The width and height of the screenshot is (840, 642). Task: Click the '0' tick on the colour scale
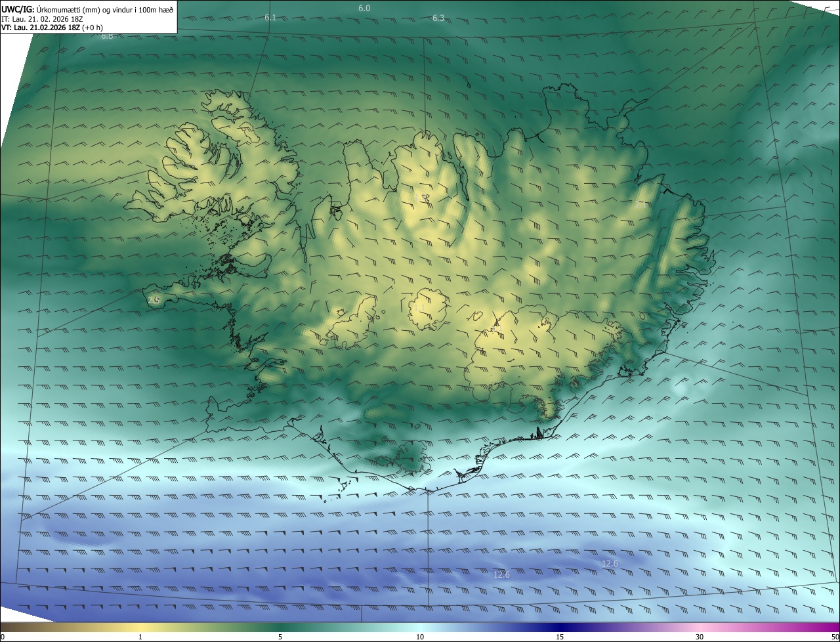click(3, 637)
